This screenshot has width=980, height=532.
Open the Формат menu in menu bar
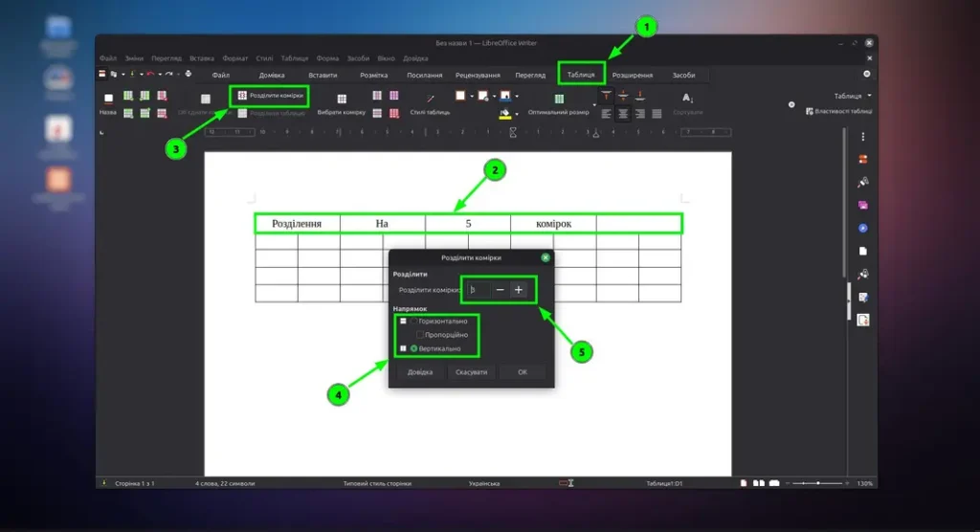[x=235, y=58]
